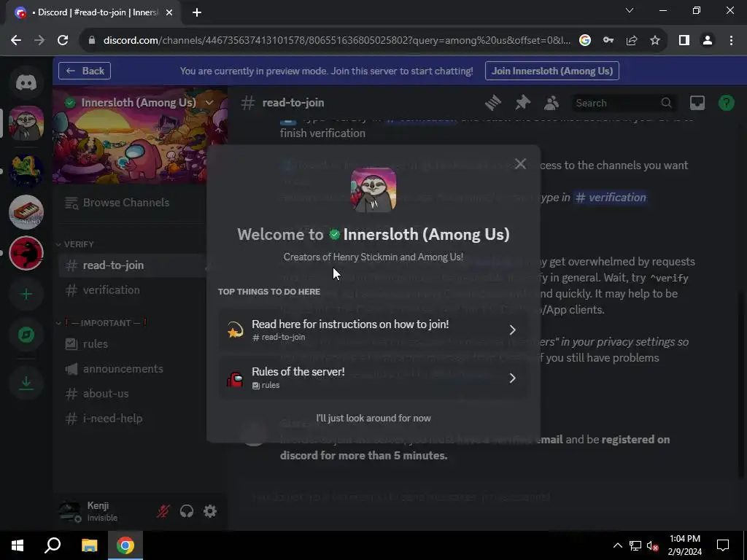747x560 pixels.
Task: Open the taskbar clock showing 1:04 PM
Action: (685, 545)
